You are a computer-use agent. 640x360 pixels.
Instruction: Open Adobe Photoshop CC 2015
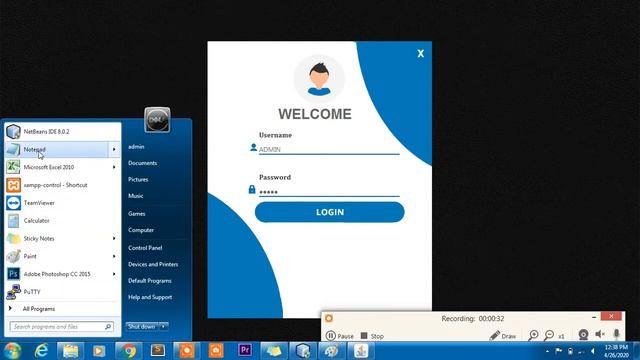(57, 274)
